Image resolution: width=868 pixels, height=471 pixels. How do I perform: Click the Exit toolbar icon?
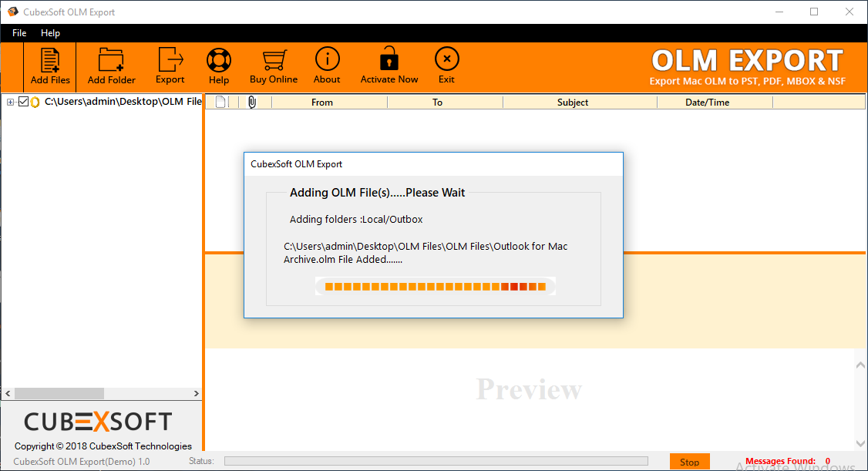point(447,59)
